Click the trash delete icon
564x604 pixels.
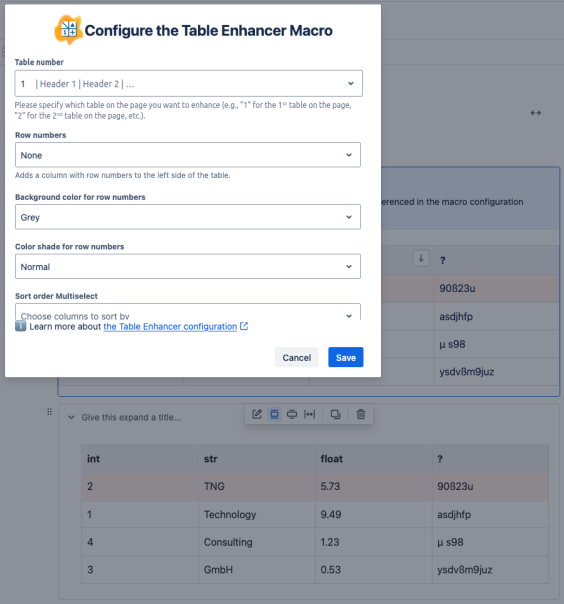pos(361,414)
